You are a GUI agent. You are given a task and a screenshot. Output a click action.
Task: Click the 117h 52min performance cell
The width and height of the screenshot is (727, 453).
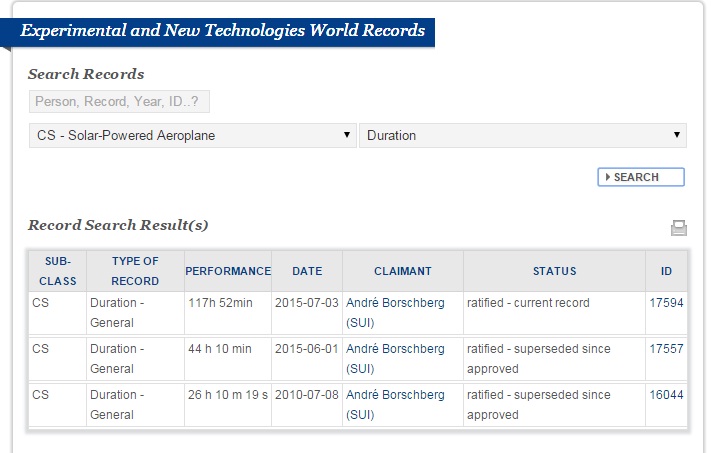219,303
